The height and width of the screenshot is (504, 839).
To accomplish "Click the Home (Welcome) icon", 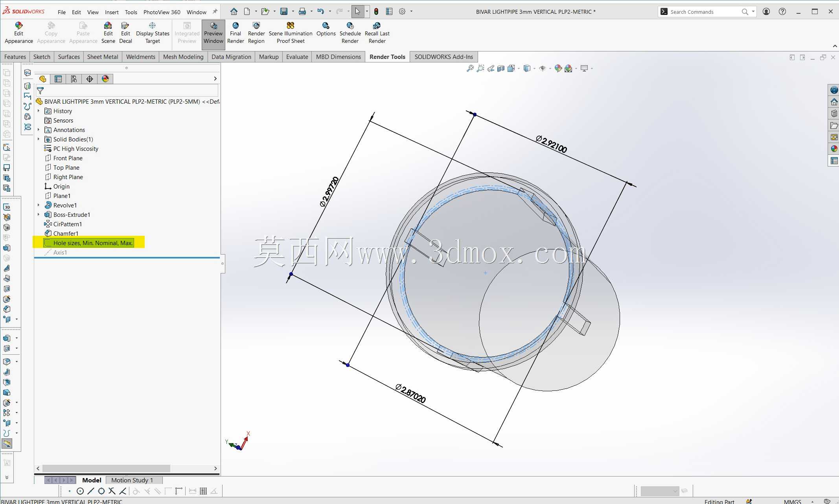I will tap(234, 11).
